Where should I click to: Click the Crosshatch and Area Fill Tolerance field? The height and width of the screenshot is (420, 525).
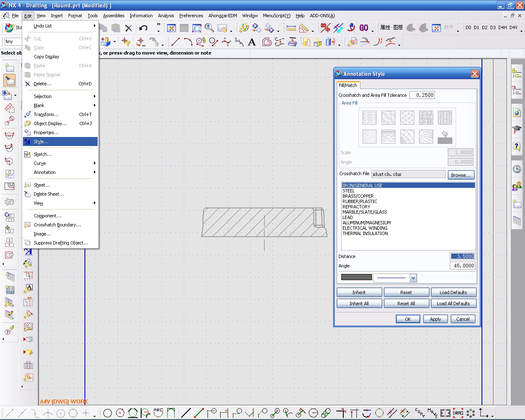(x=422, y=95)
